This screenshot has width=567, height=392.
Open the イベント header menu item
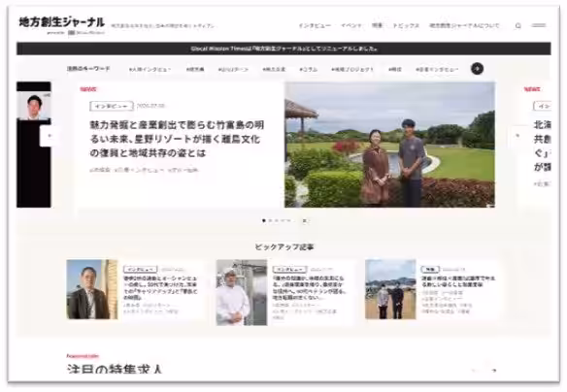(351, 25)
